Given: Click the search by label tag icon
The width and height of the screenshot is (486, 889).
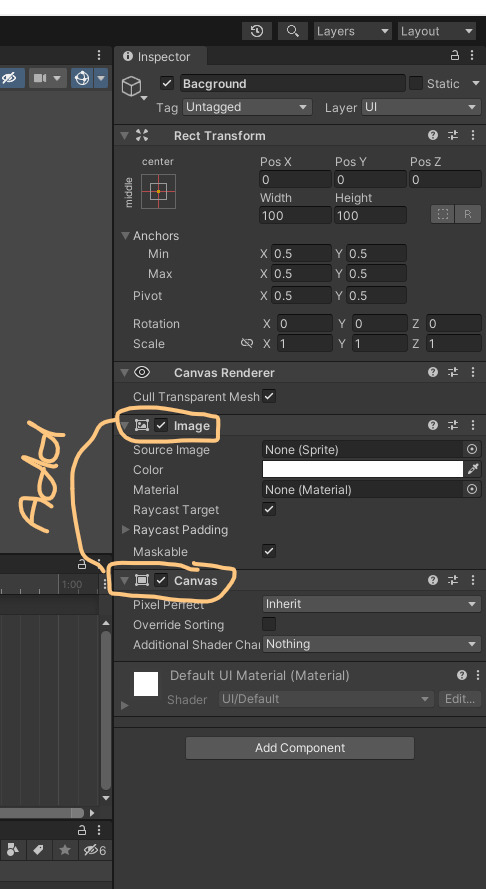Looking at the screenshot, I should click(x=39, y=850).
